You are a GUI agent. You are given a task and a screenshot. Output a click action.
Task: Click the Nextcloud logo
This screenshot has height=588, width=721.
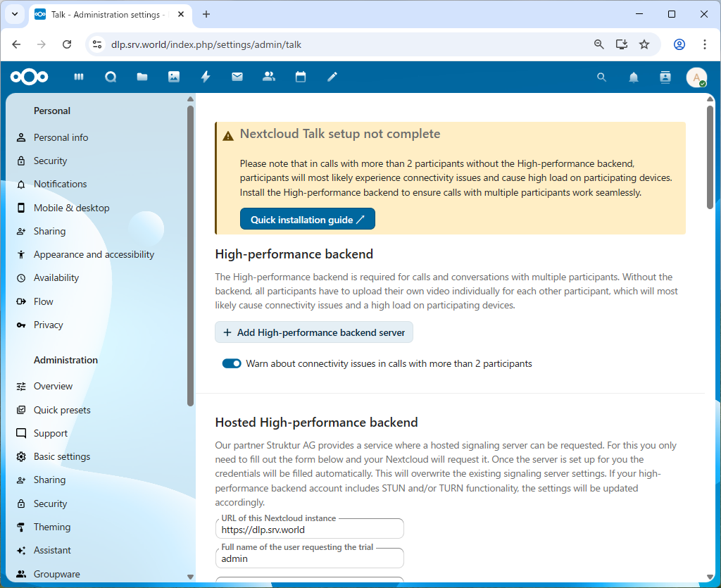(x=29, y=77)
